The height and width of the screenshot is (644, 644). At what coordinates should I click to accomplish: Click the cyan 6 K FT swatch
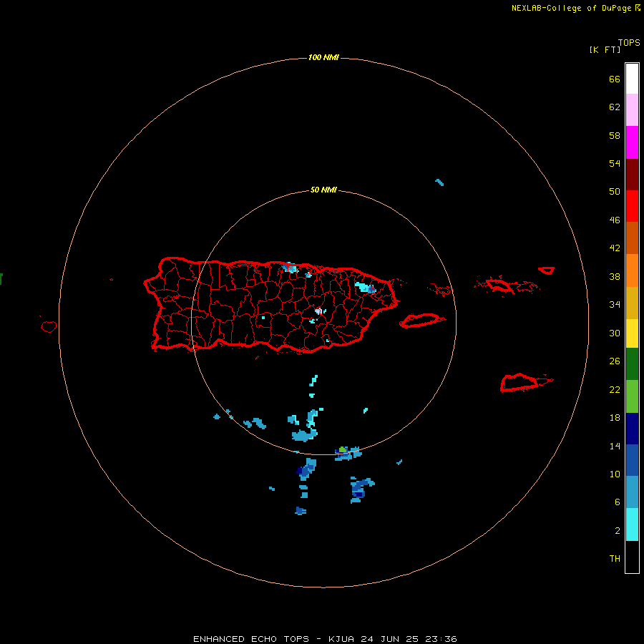632,525
